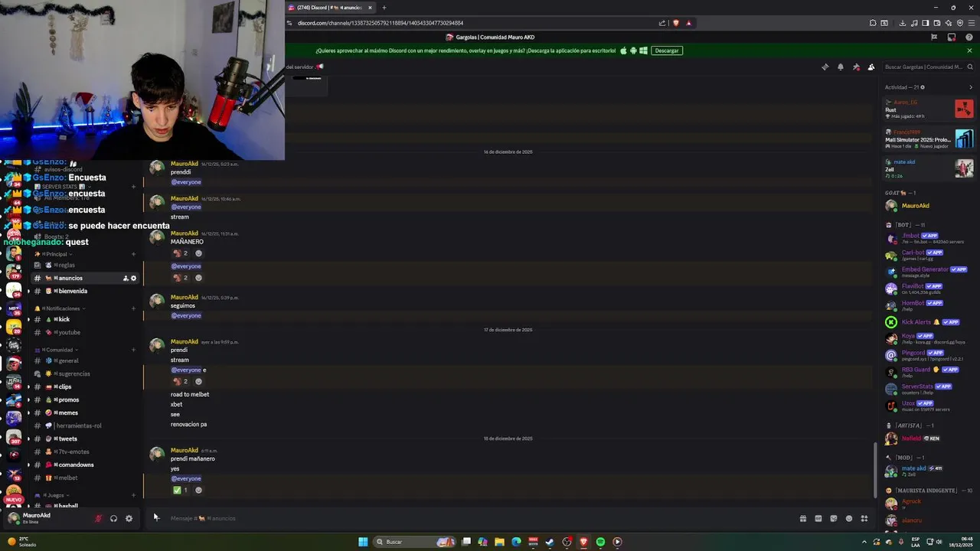Click the Descargar button in banner
The width and height of the screenshot is (980, 551).
point(667,51)
